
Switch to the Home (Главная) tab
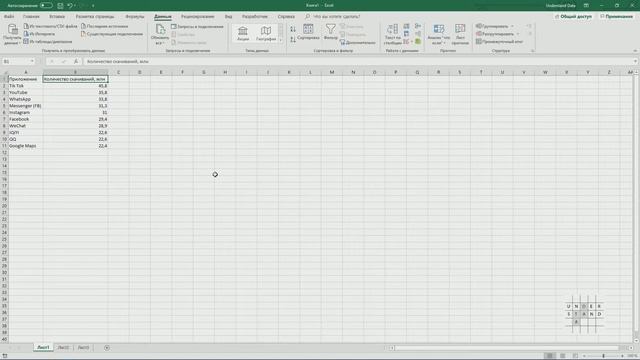click(31, 17)
